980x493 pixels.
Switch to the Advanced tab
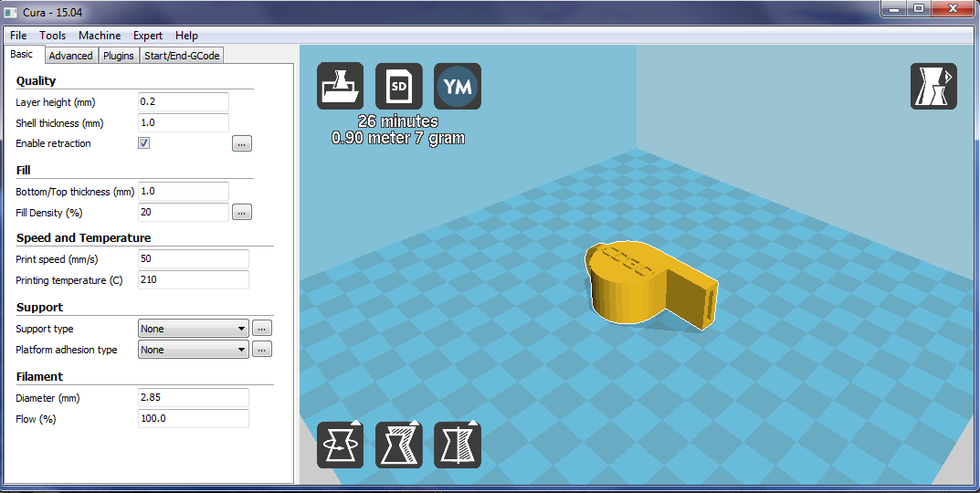coord(70,56)
